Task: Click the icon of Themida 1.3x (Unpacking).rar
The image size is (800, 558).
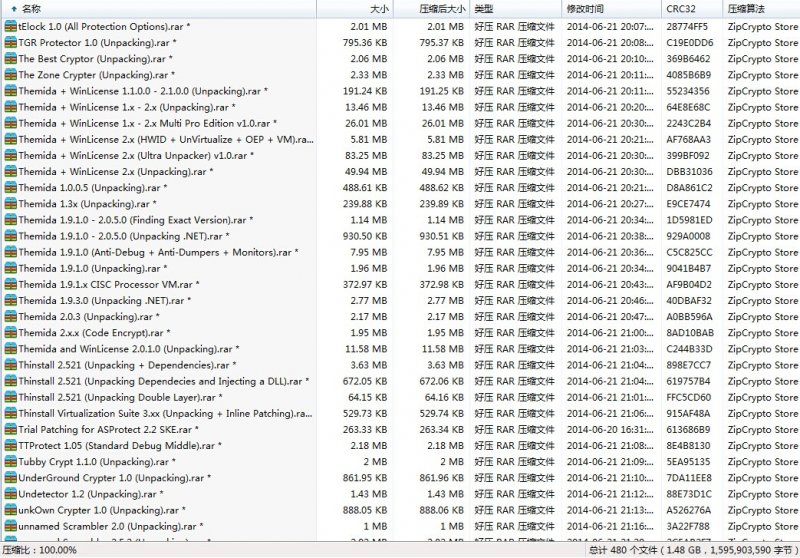Action: pos(10,204)
